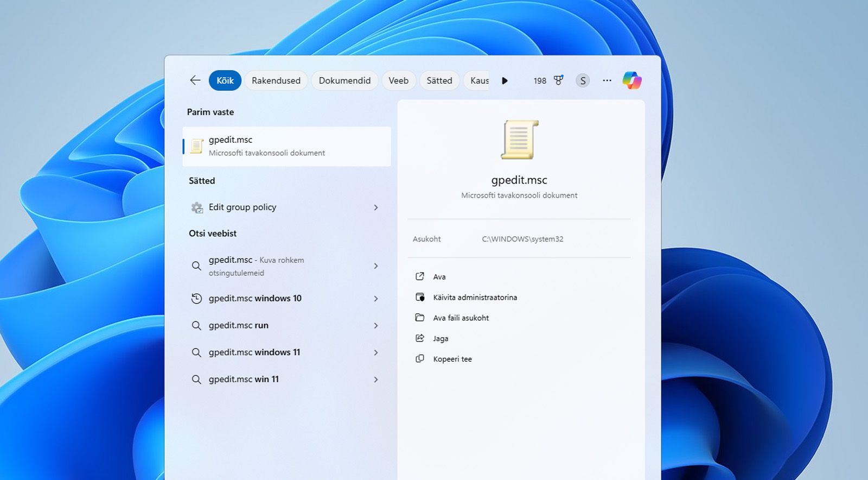Click the gear icon beside Edit group policy
The width and height of the screenshot is (868, 480).
point(197,207)
